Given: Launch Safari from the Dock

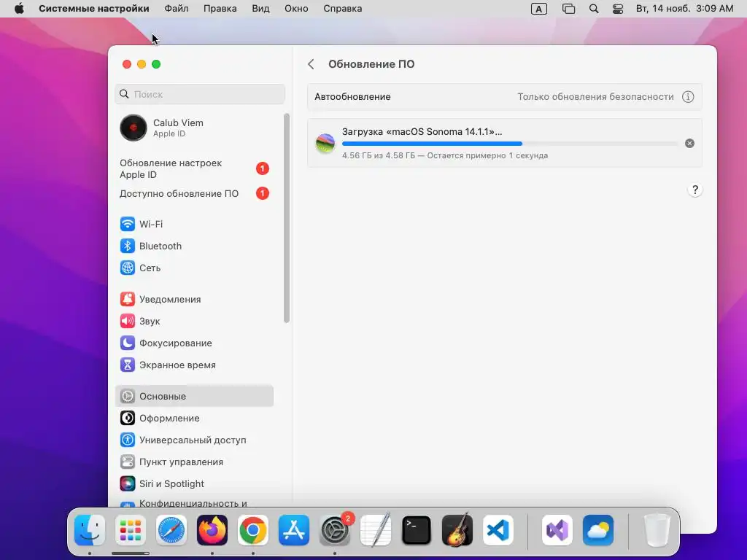Looking at the screenshot, I should click(171, 530).
